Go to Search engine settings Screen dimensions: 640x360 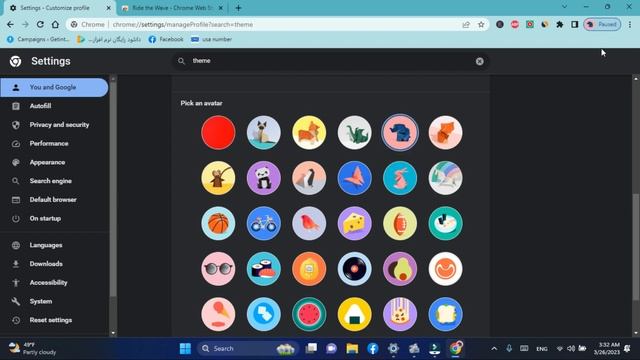(x=54, y=181)
